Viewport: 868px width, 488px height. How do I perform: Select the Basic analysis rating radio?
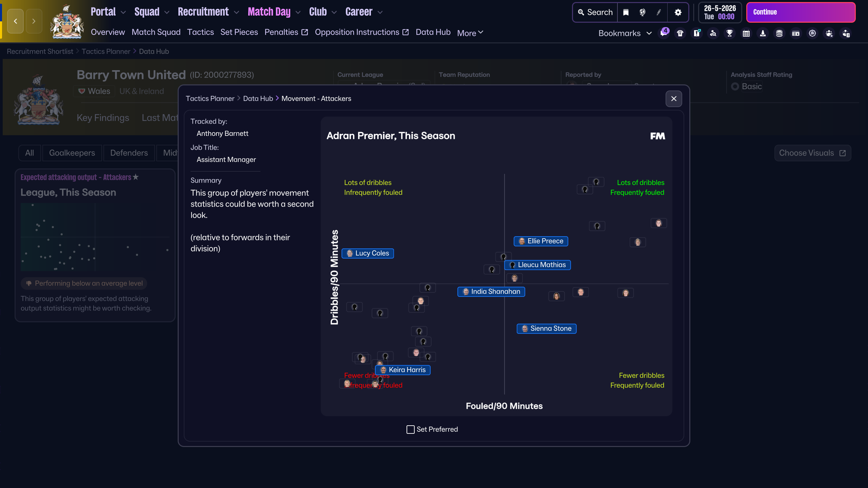(x=735, y=86)
